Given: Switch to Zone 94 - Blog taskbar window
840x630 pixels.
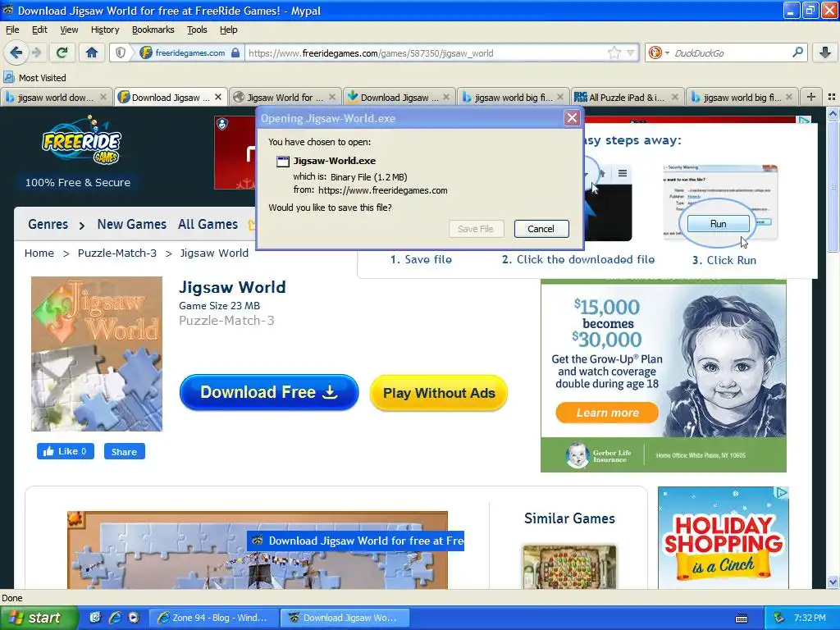Looking at the screenshot, I should (214, 618).
